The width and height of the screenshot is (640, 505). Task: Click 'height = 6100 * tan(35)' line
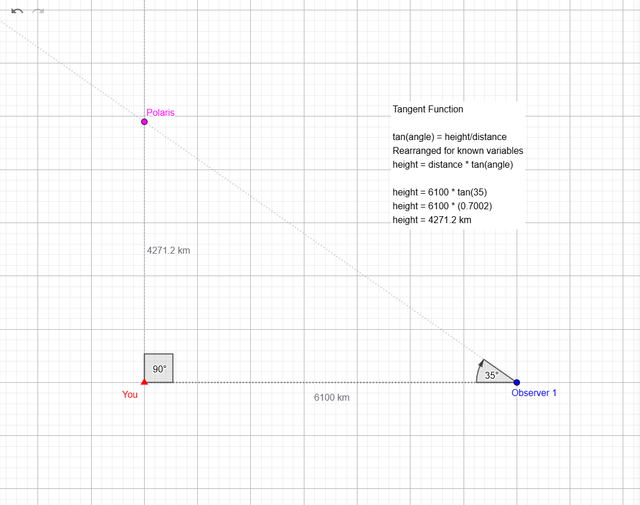click(440, 192)
